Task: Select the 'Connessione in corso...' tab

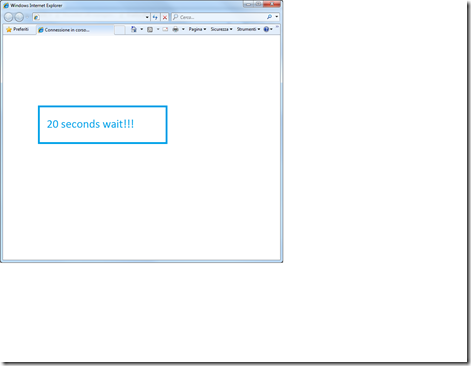Action: 75,30
